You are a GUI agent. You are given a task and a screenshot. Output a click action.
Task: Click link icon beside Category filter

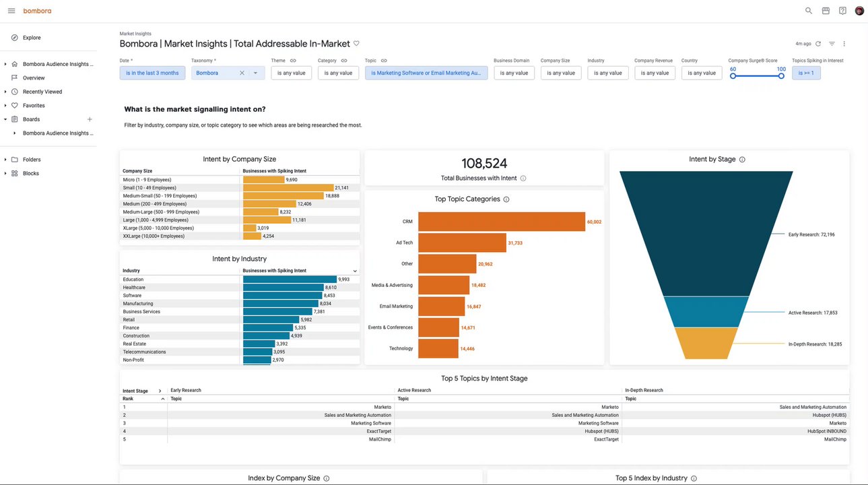[x=343, y=61]
